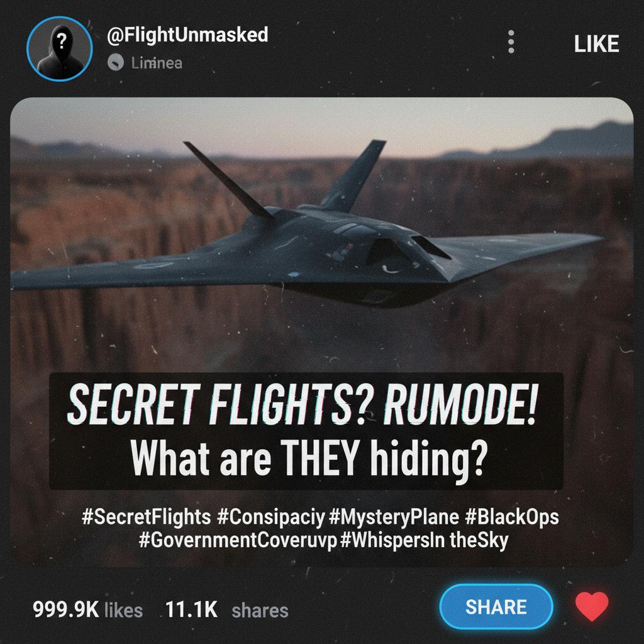644x644 pixels.
Task: Click the SECRET FLIGHTS? RUMODE! headline
Action: [302, 404]
